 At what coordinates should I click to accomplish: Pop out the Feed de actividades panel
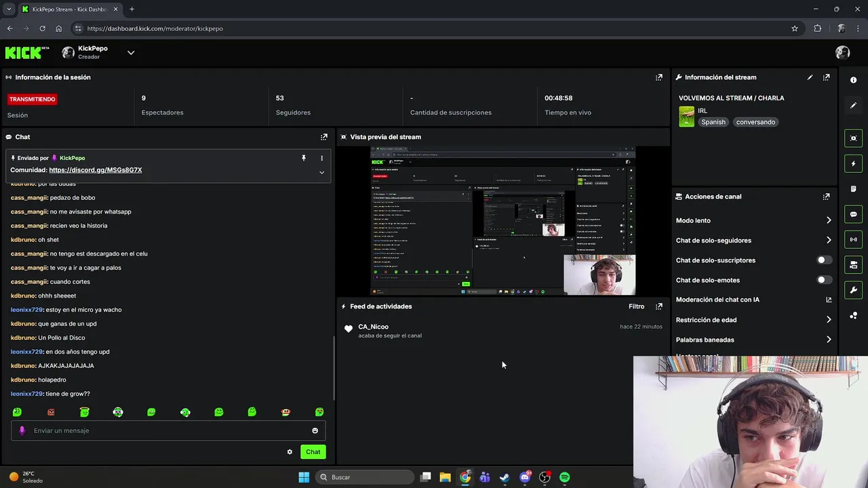[x=658, y=306]
